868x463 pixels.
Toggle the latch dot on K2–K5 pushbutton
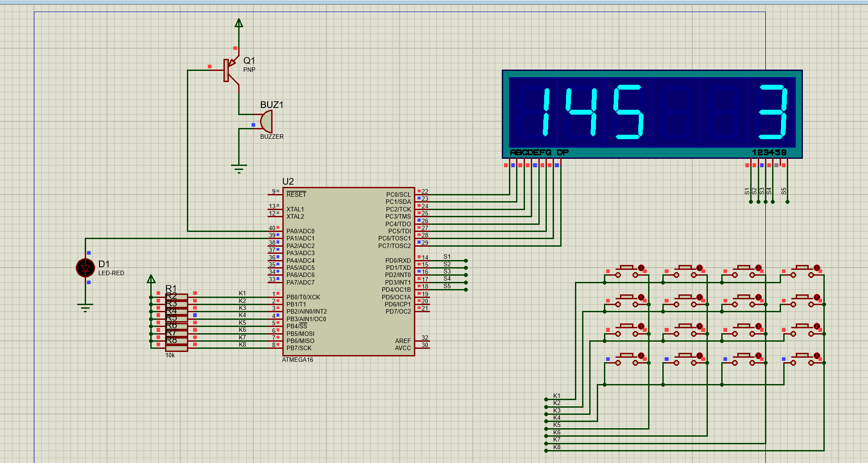(641, 297)
